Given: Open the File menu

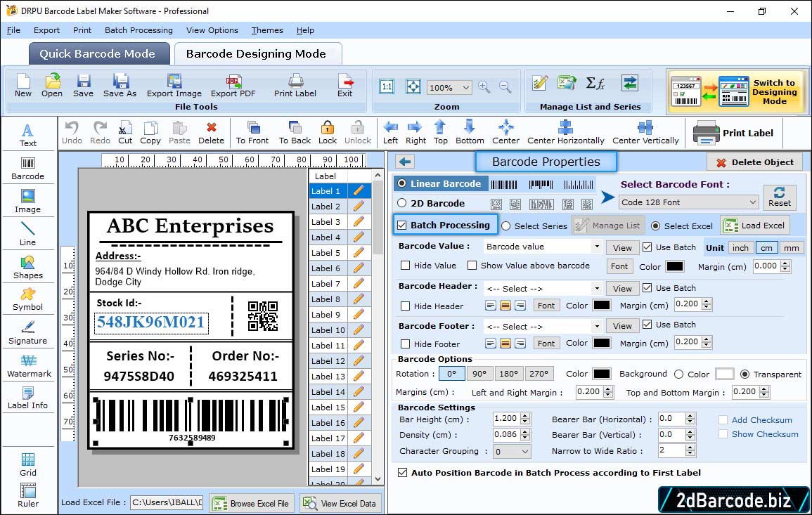Looking at the screenshot, I should 13,30.
